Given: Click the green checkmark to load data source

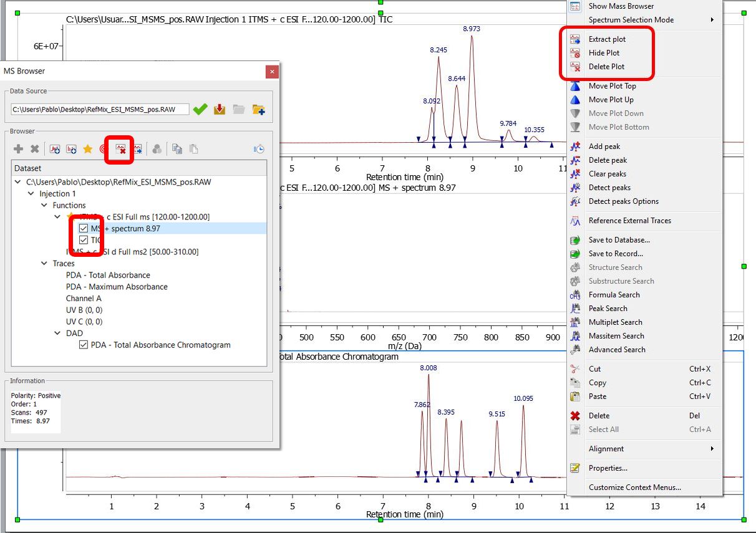Looking at the screenshot, I should click(x=200, y=109).
